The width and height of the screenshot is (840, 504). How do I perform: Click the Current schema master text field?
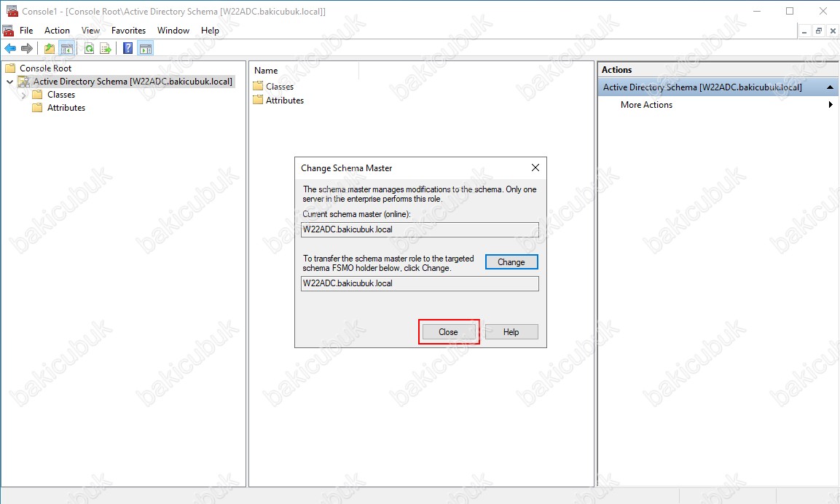tap(420, 229)
